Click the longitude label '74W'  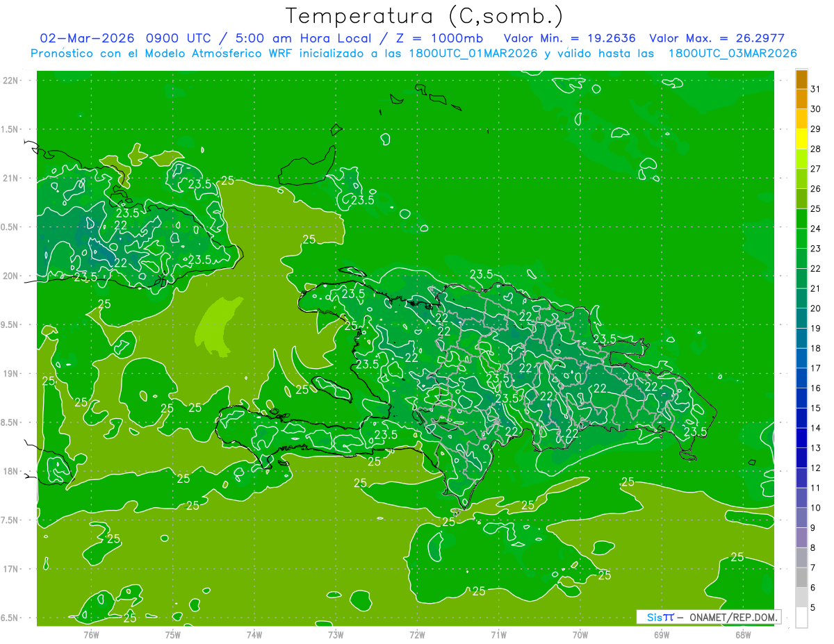coord(254,634)
